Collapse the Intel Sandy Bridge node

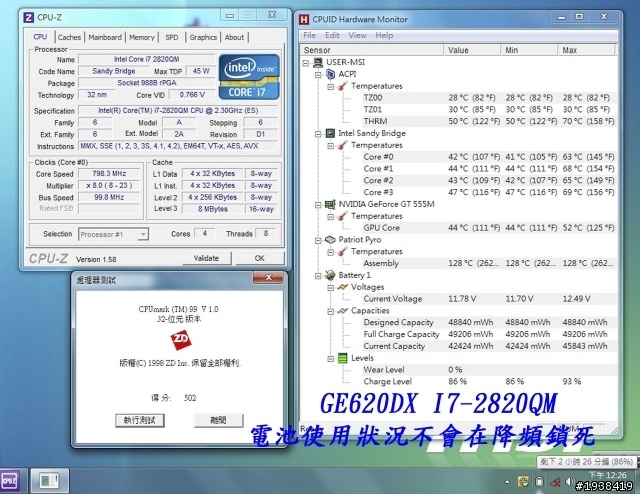coord(318,134)
